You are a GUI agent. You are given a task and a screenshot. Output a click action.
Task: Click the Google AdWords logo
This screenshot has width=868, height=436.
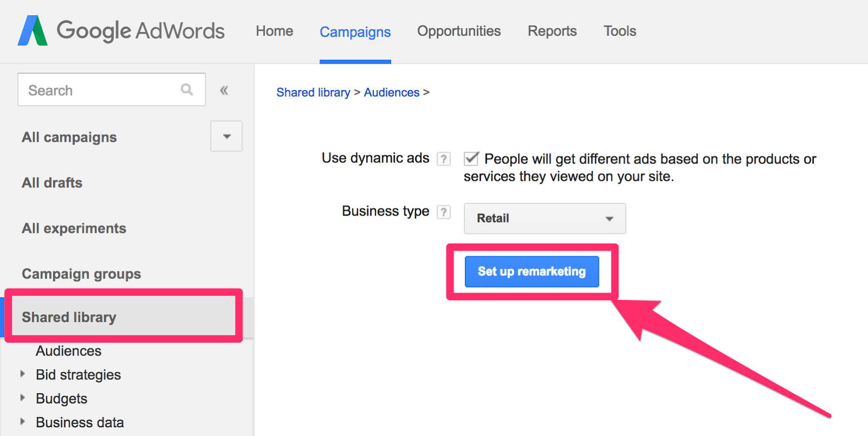(x=121, y=30)
